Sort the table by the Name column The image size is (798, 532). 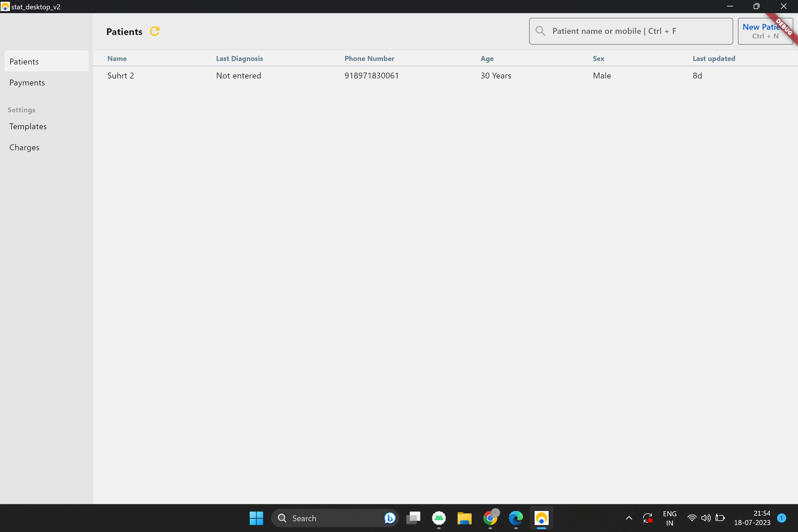pos(117,58)
